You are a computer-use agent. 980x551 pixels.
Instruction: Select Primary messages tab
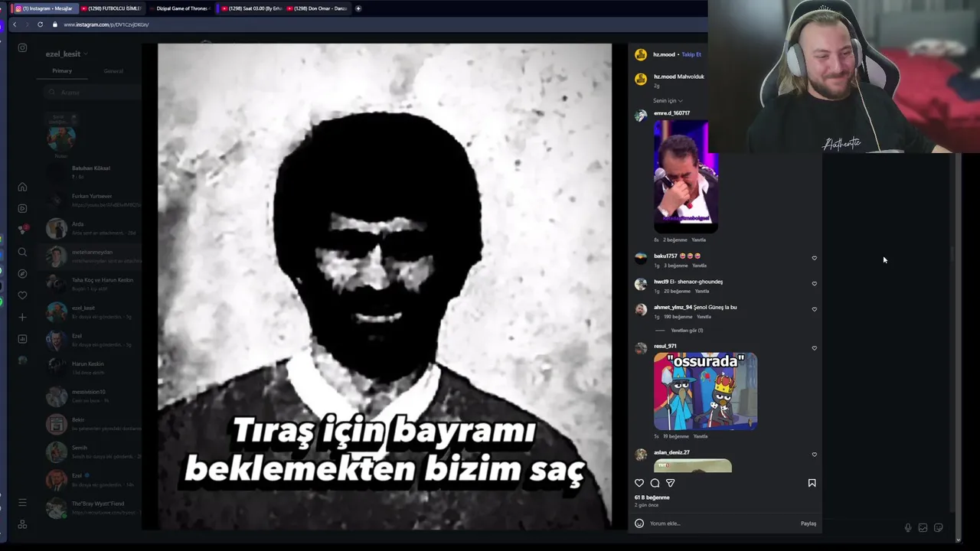pos(62,70)
